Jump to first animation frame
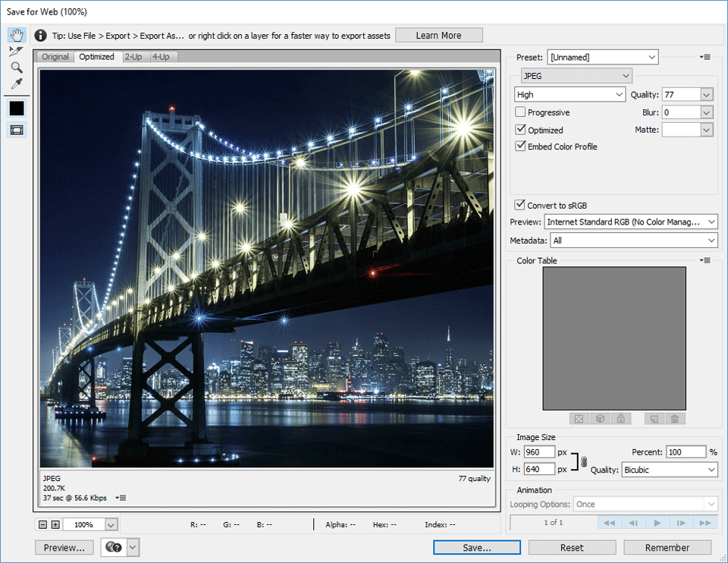Screen dimensions: 728x563 (609, 523)
